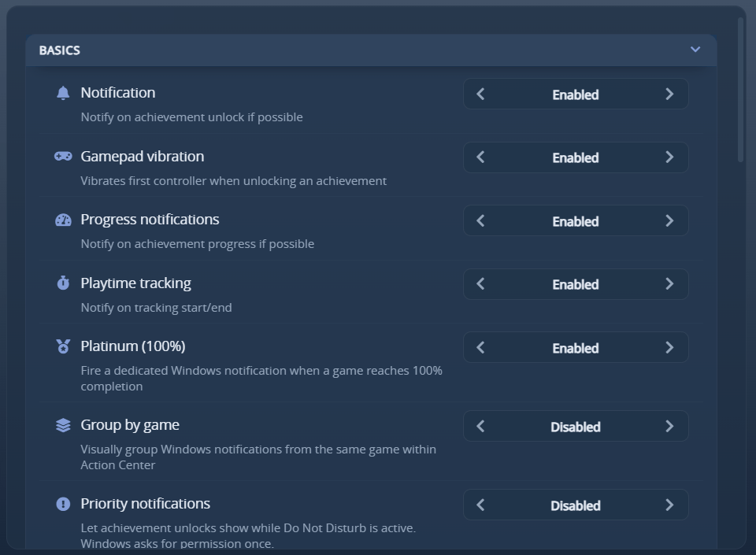Click Disabled value of Priority notifications
Viewport: 756px width, 555px height.
(x=575, y=505)
